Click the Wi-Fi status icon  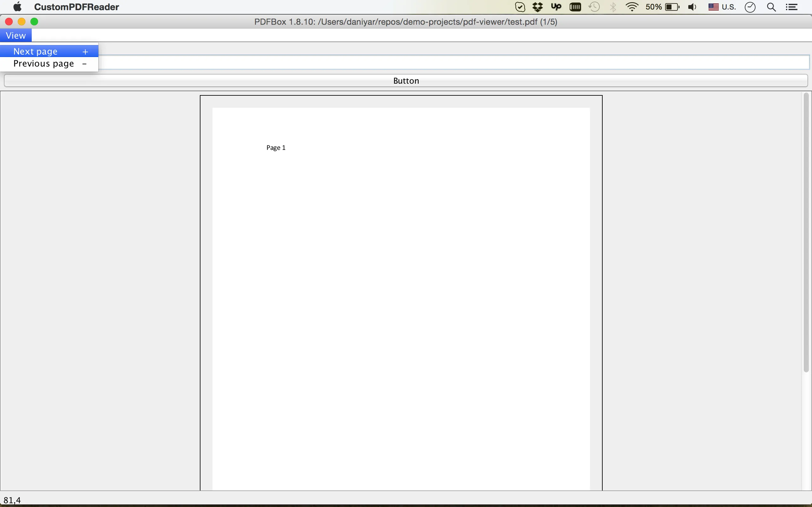(x=632, y=7)
